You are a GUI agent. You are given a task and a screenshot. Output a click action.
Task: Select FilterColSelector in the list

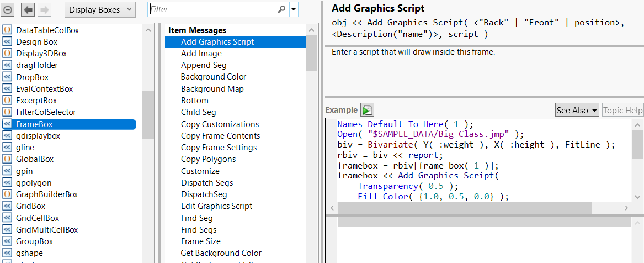(x=46, y=112)
